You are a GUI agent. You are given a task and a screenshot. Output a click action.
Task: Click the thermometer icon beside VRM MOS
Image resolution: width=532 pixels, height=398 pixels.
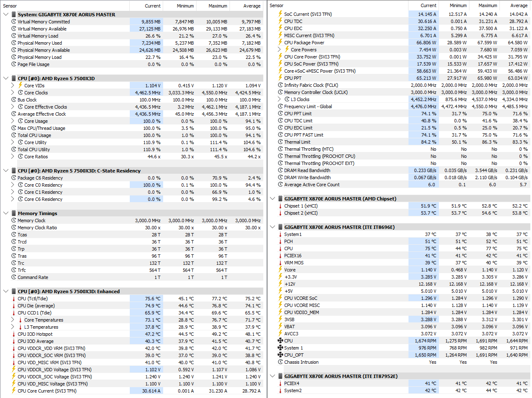pos(280,263)
